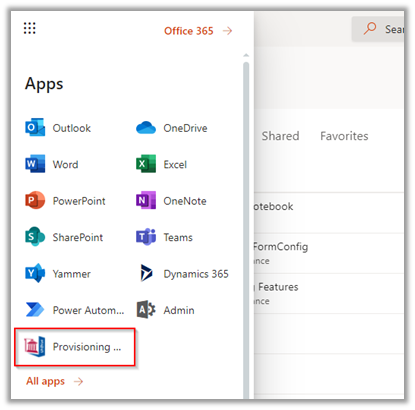415x410 pixels.
Task: Open the Dynamics 365 icon
Action: tap(146, 273)
